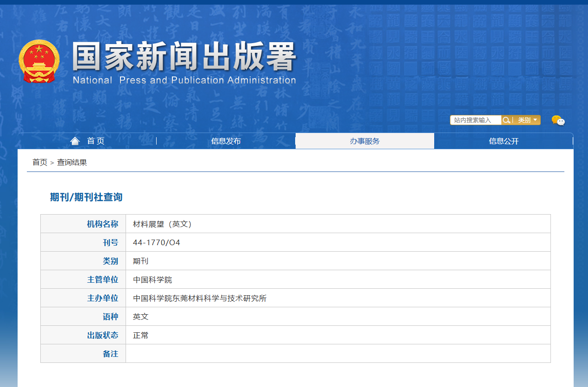588x387 pixels.
Task: Click the 中国科学院 supervisor value
Action: (x=152, y=279)
